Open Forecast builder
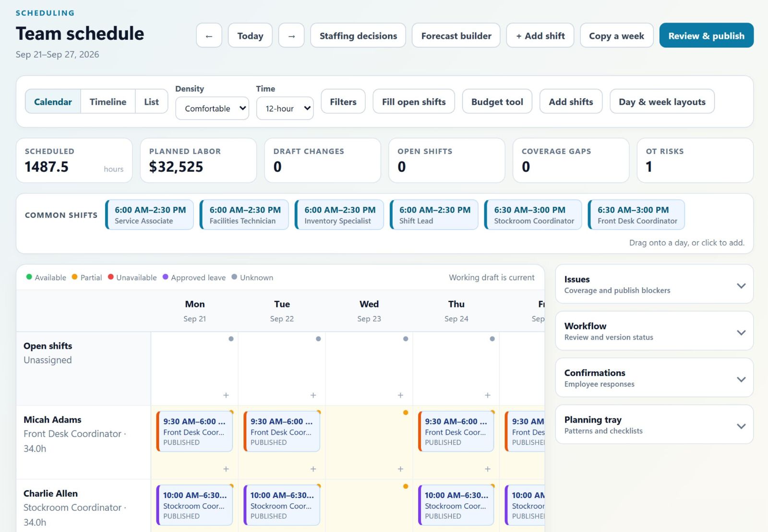The height and width of the screenshot is (532, 768). pos(456,35)
